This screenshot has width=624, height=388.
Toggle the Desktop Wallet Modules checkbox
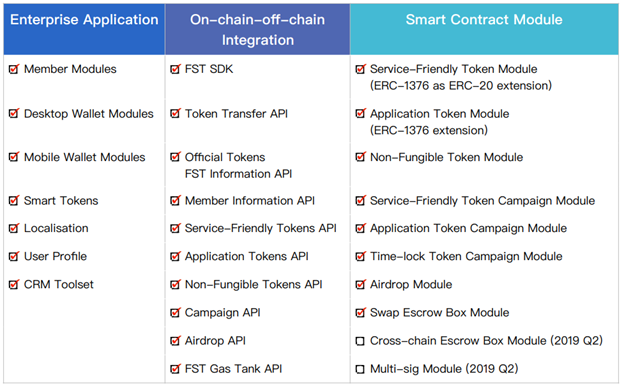click(x=14, y=114)
